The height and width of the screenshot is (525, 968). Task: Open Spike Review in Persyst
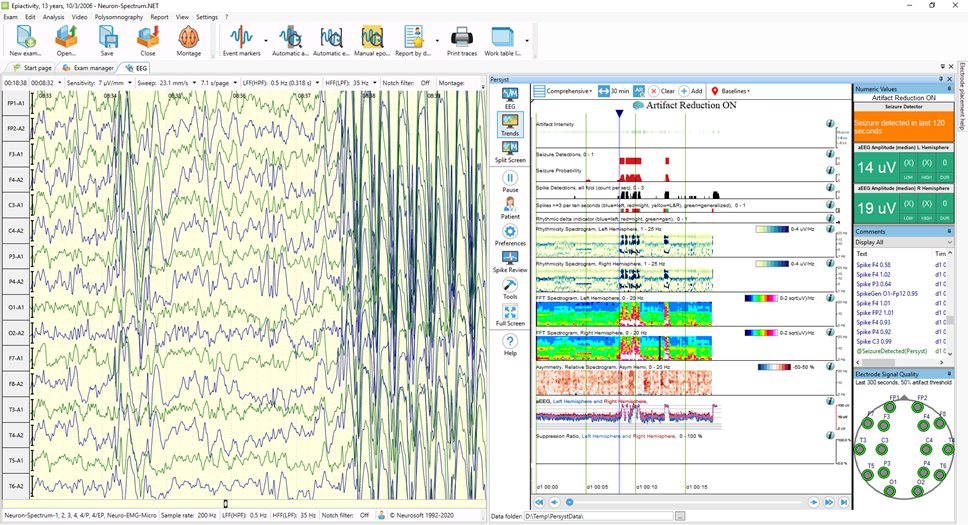[510, 261]
